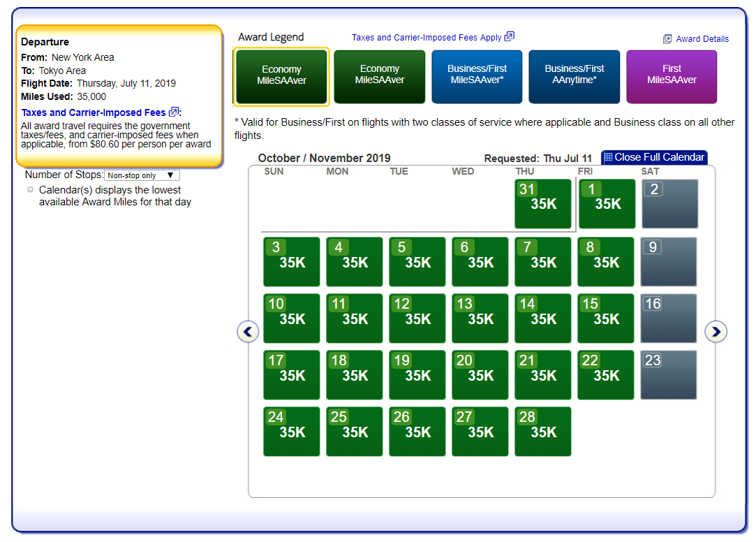The width and height of the screenshot is (756, 542).
Task: Open the Number of Stops dropdown
Action: (142, 175)
